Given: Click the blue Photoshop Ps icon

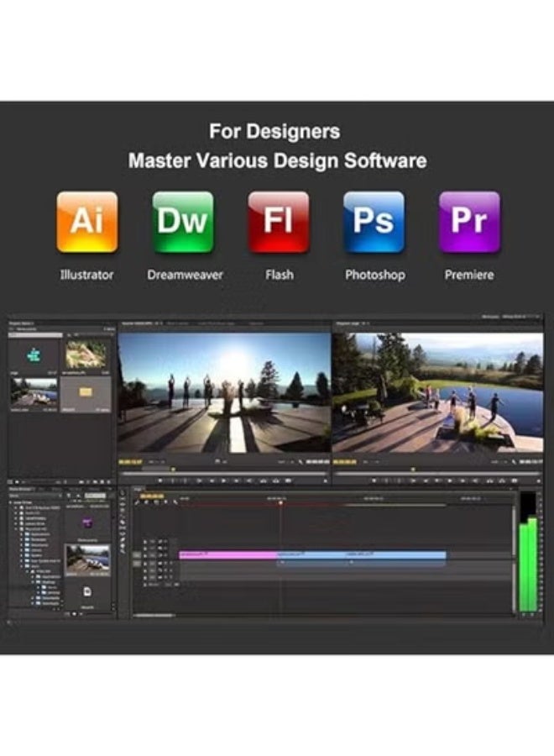Looking at the screenshot, I should (374, 222).
